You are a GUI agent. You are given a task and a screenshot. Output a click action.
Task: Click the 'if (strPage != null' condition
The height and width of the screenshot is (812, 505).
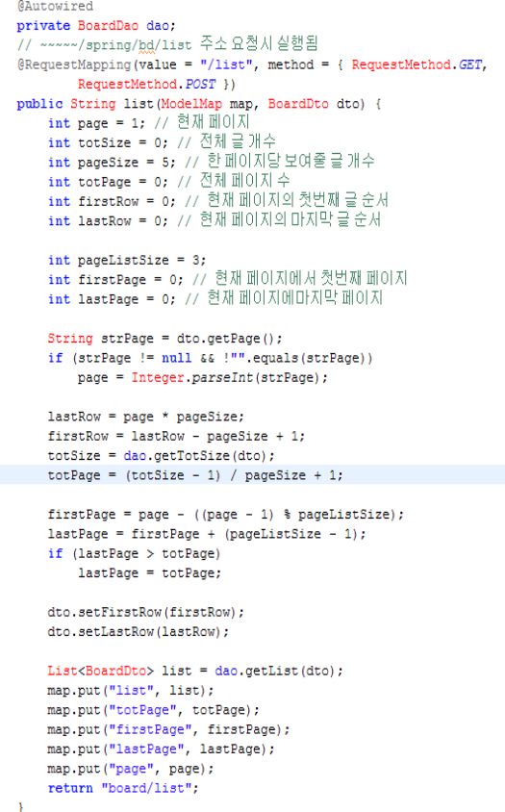pyautogui.click(x=210, y=358)
